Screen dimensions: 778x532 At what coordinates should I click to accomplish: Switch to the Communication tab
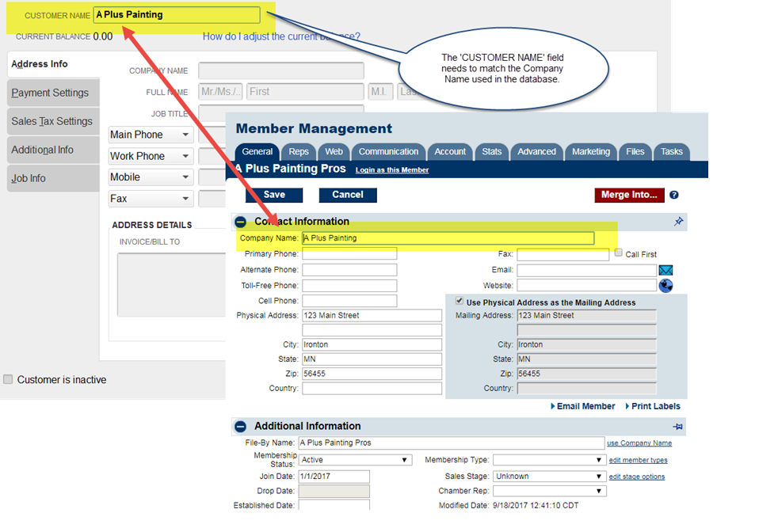coord(388,151)
